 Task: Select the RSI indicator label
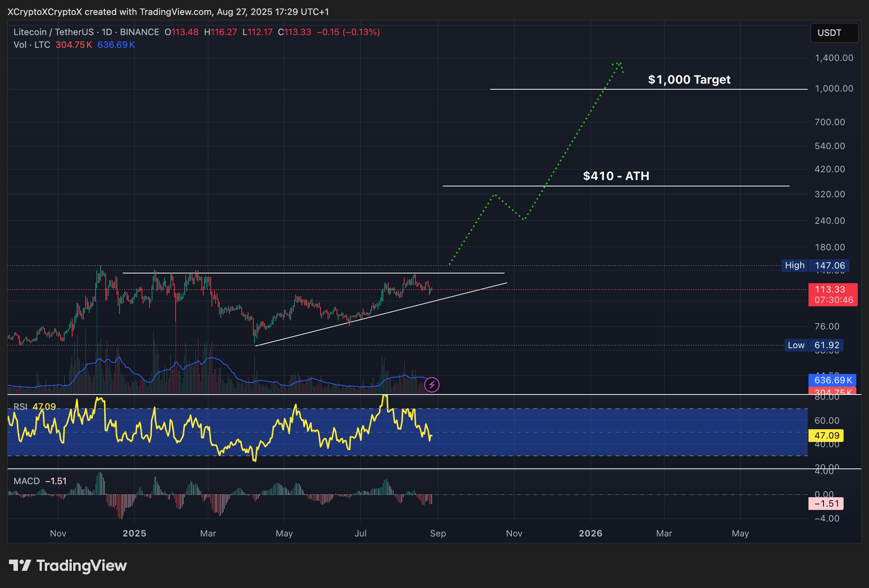[x=21, y=407]
